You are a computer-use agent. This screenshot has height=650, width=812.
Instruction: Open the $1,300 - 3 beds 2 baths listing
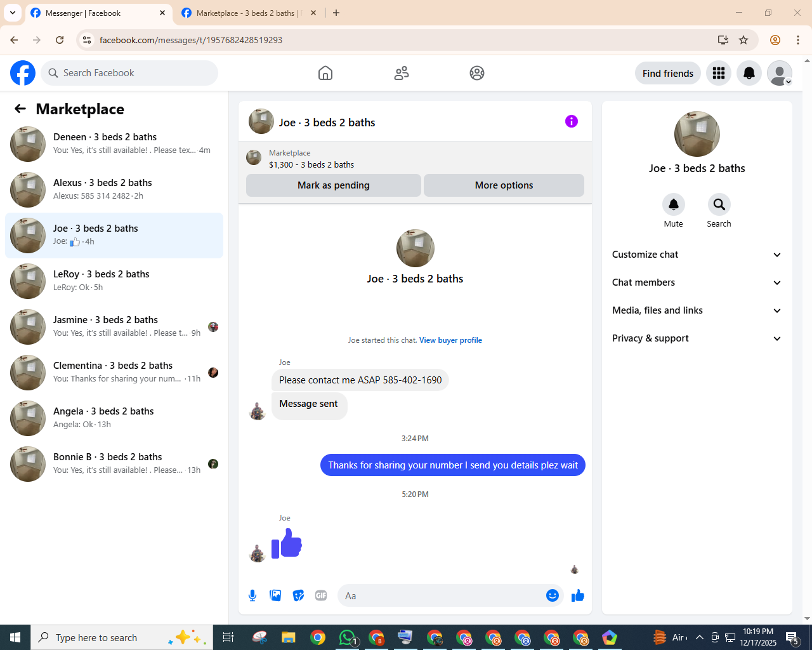point(311,164)
